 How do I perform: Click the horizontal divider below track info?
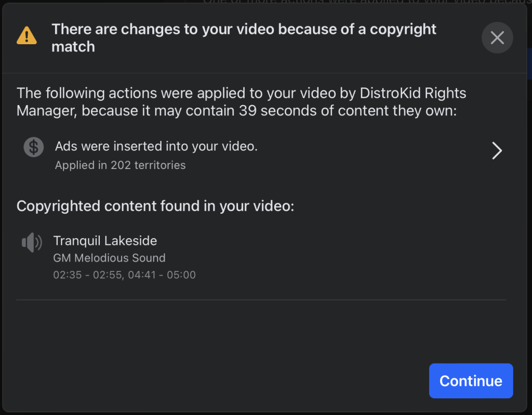(x=261, y=300)
